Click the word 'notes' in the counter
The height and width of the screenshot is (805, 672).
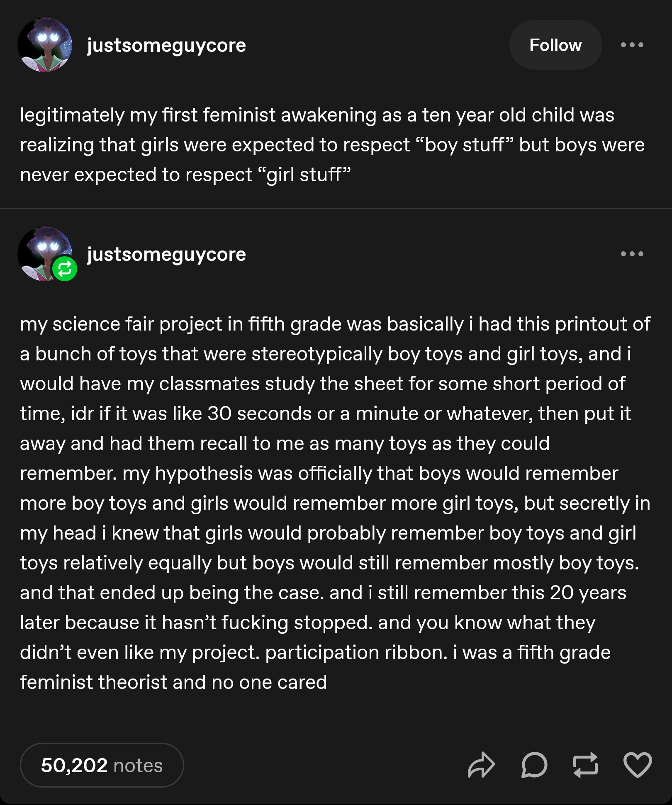[138, 766]
